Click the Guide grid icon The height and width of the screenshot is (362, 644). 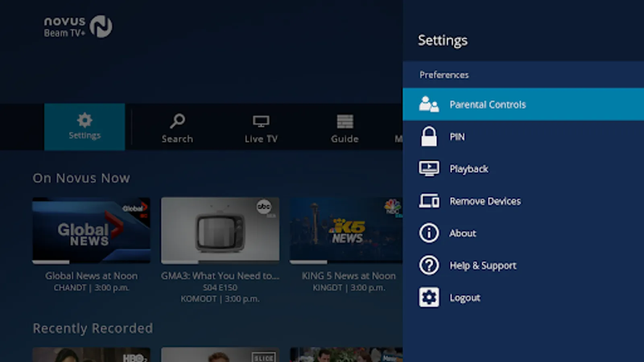(x=345, y=121)
